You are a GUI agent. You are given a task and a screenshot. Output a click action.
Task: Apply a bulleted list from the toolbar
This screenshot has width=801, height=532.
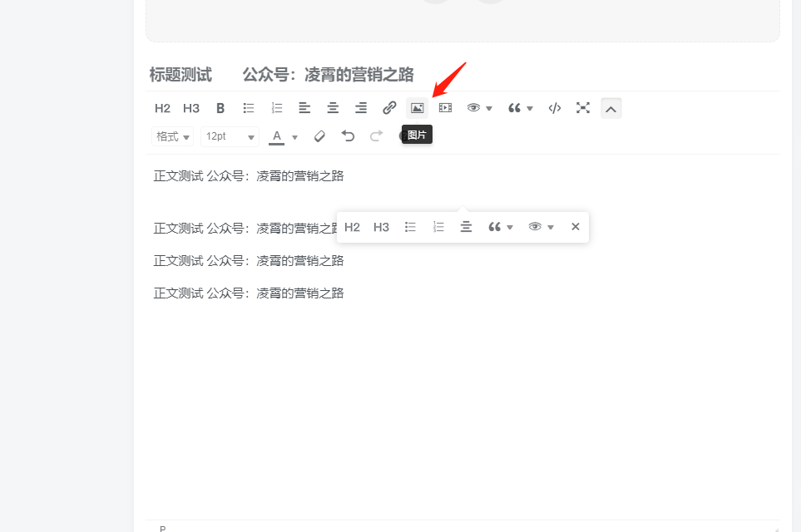tap(248, 107)
